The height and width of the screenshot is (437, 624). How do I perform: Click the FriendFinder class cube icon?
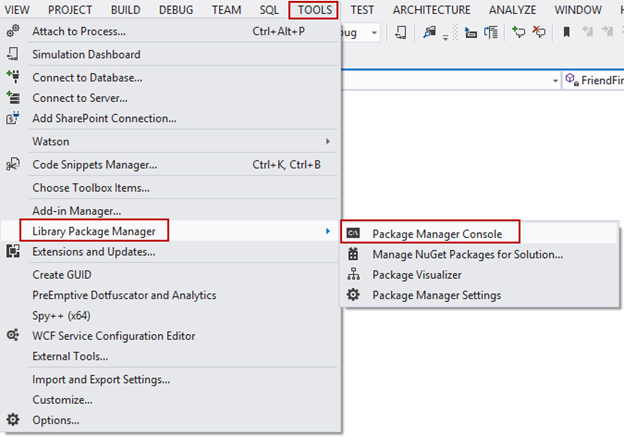point(571,80)
